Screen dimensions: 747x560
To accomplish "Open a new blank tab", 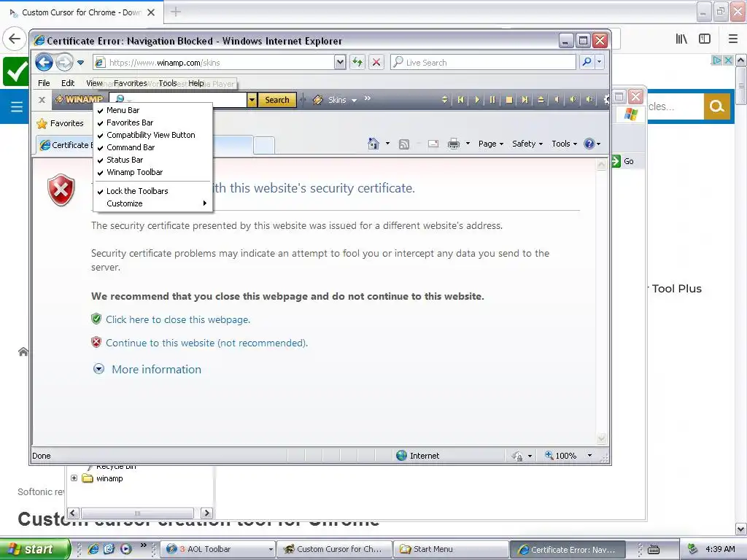I will coord(264,145).
